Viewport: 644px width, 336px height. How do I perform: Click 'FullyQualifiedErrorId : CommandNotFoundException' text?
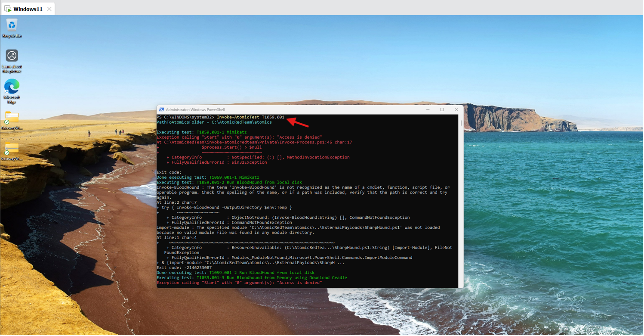click(232, 223)
